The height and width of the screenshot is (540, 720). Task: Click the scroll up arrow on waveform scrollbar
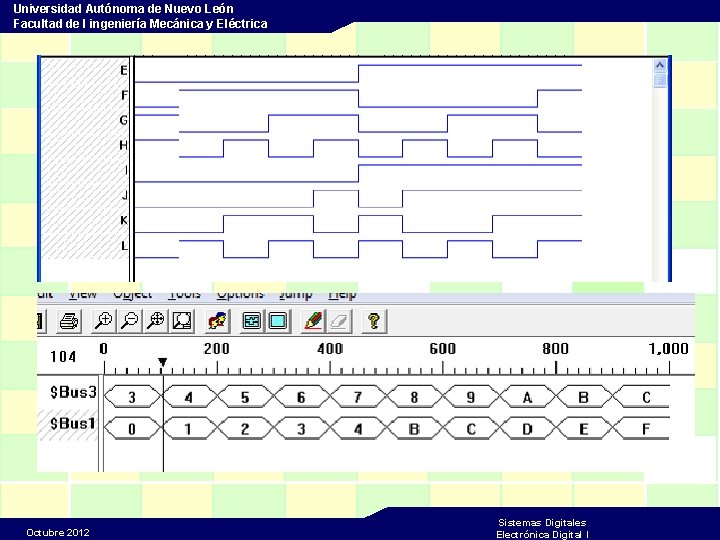(x=659, y=65)
